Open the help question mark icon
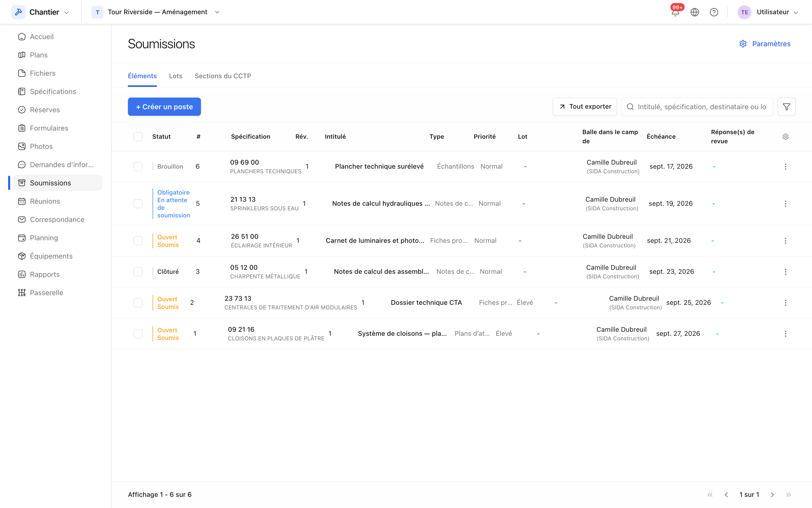Image resolution: width=812 pixels, height=508 pixels. tap(714, 12)
